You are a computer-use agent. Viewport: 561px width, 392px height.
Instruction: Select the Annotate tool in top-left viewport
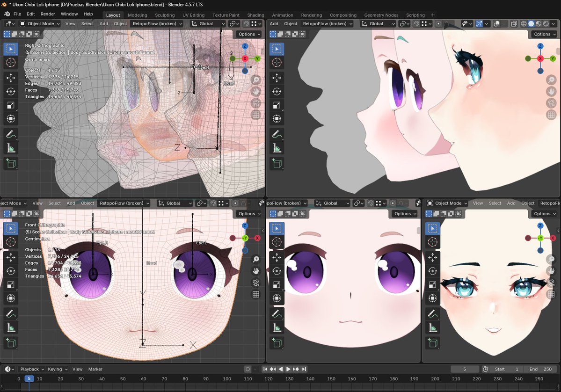(11, 134)
